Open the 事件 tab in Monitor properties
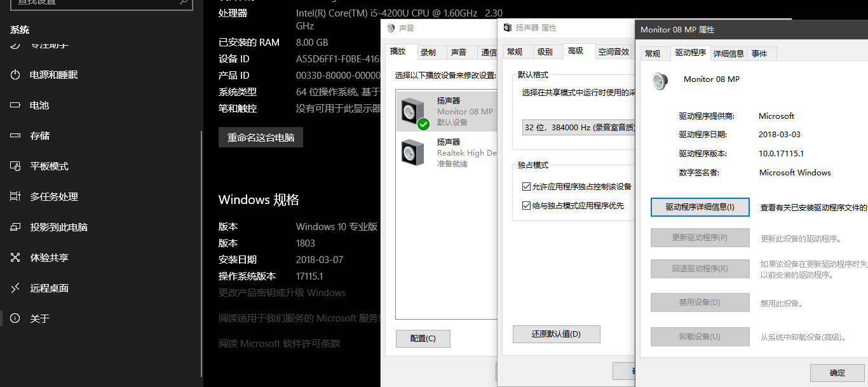Image resolution: width=868 pixels, height=387 pixels. pyautogui.click(x=761, y=53)
